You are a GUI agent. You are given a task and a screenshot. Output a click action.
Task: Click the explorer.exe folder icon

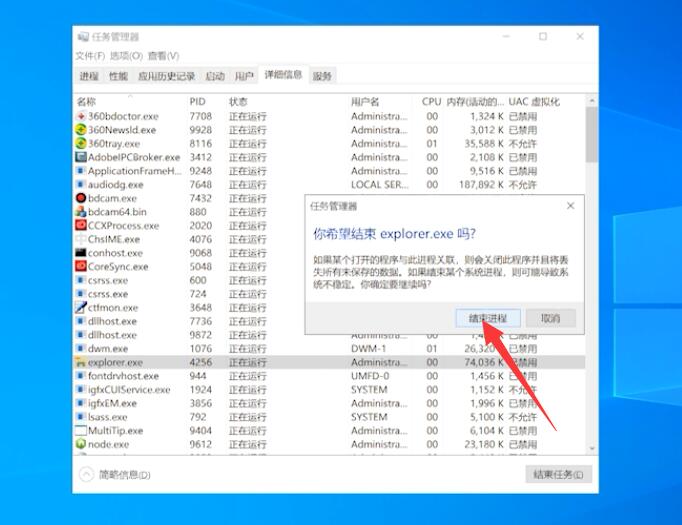point(81,362)
